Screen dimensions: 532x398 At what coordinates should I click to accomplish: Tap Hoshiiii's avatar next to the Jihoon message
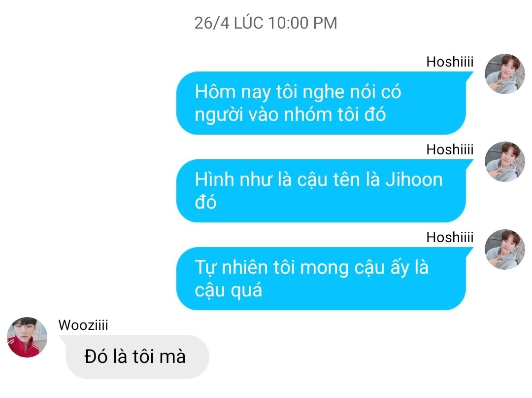(x=504, y=162)
